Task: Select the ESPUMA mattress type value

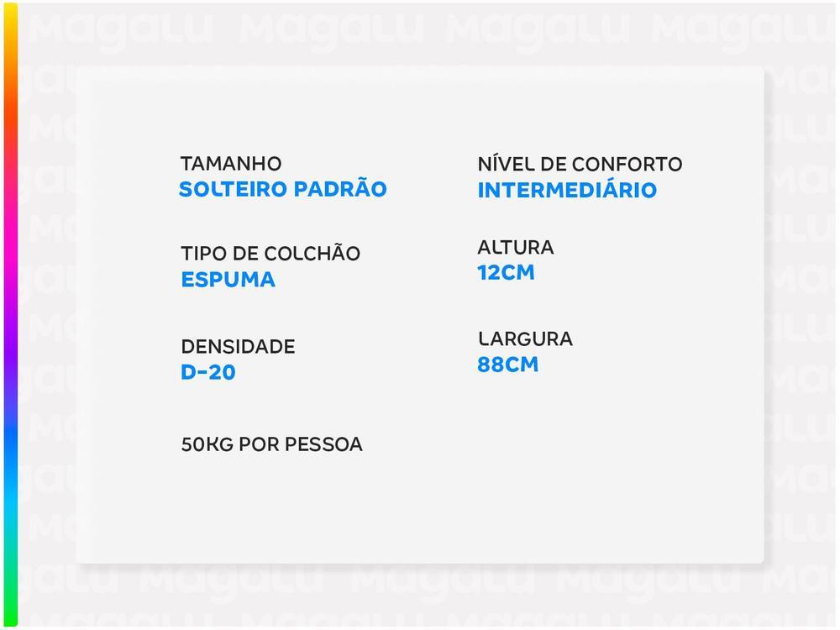Action: coord(228,280)
